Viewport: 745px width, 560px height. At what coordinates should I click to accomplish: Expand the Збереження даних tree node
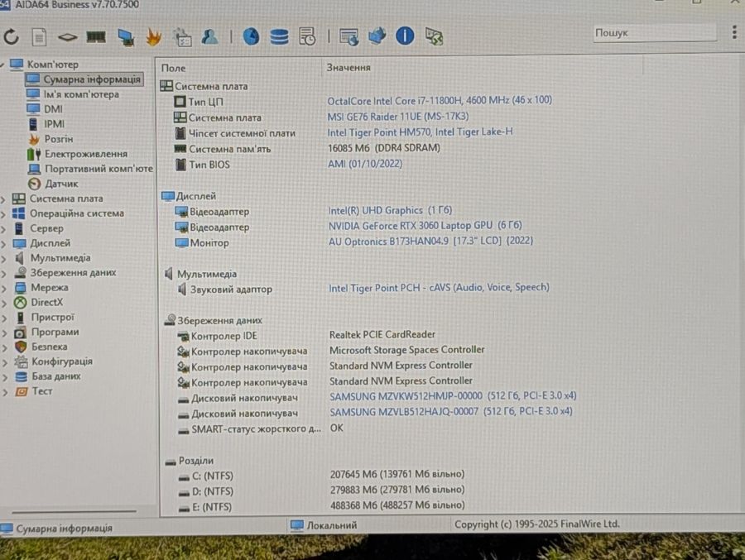tap(4, 274)
